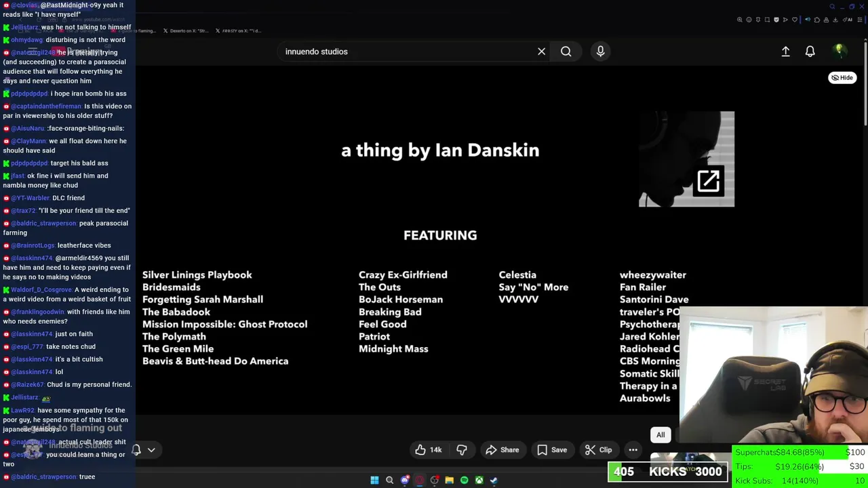
Task: Click 'The Babadook' credit text
Action: (x=176, y=312)
